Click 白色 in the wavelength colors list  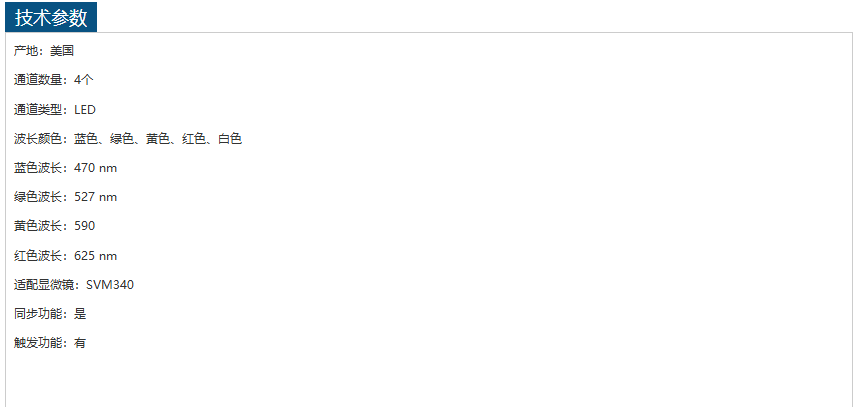(x=230, y=138)
